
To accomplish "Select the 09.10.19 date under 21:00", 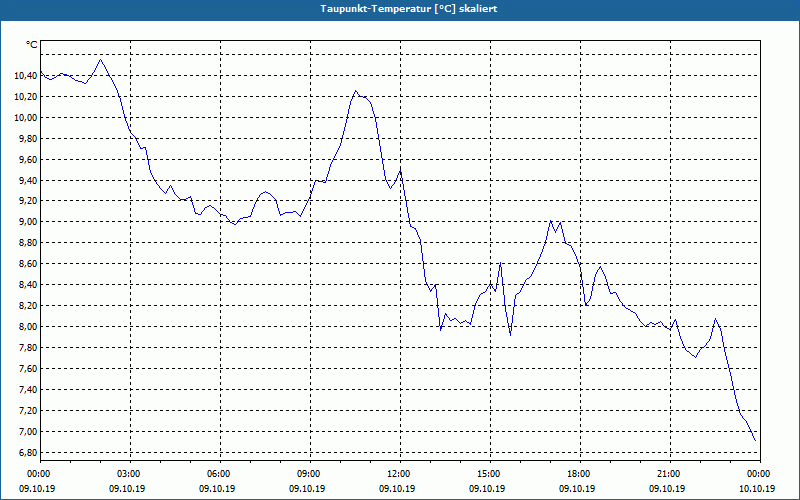I will (667, 489).
